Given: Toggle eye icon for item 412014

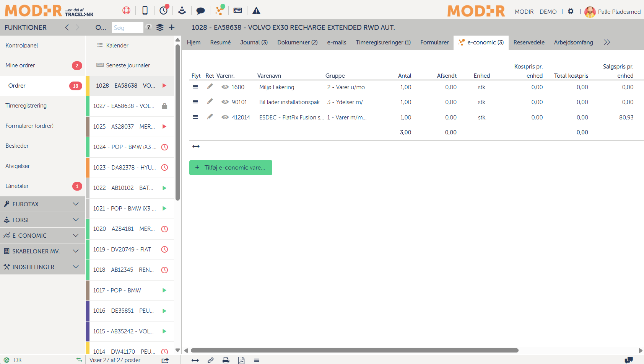Looking at the screenshot, I should pyautogui.click(x=225, y=118).
